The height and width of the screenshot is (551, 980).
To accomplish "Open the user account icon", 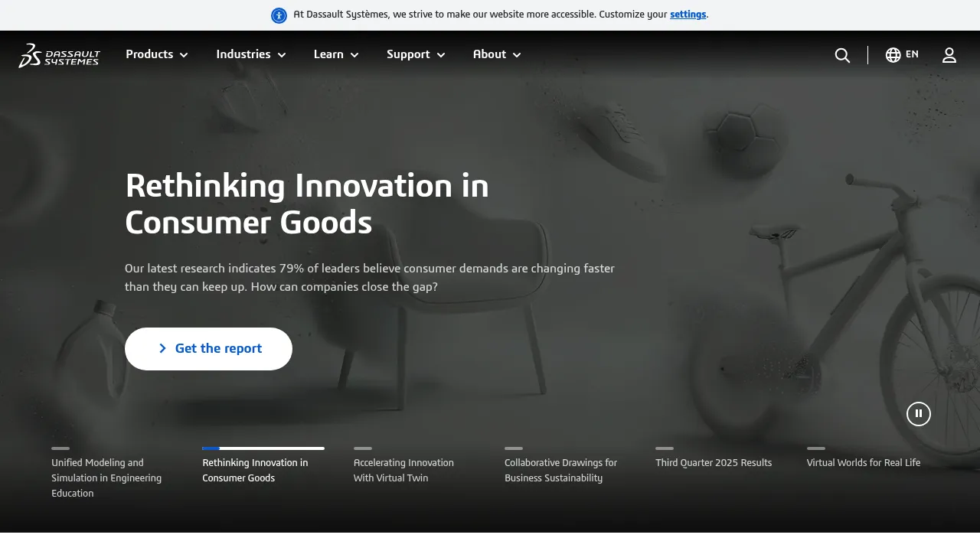I will pyautogui.click(x=949, y=55).
